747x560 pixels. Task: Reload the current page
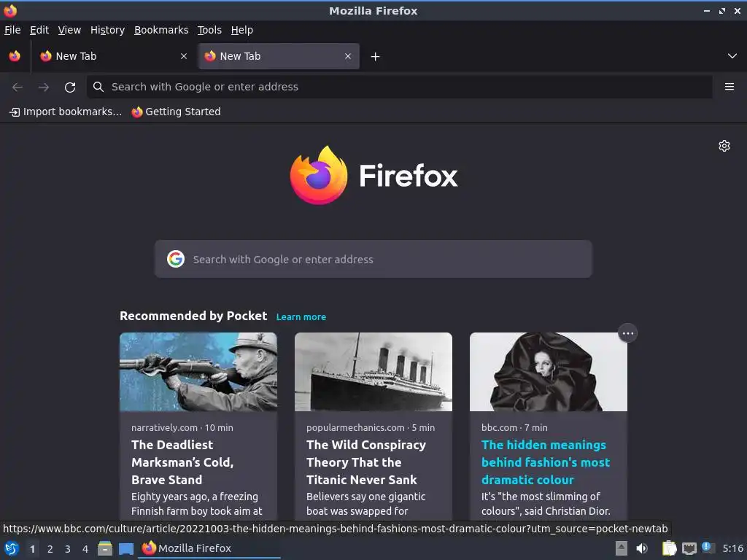(70, 87)
